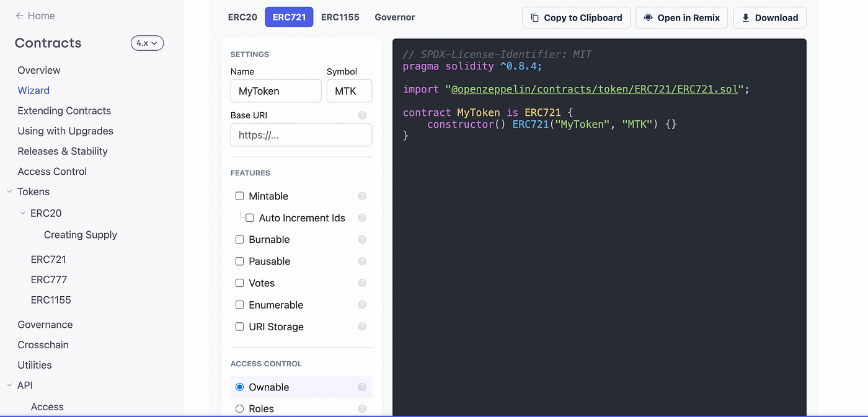Click the Open in Remix button

(x=681, y=17)
